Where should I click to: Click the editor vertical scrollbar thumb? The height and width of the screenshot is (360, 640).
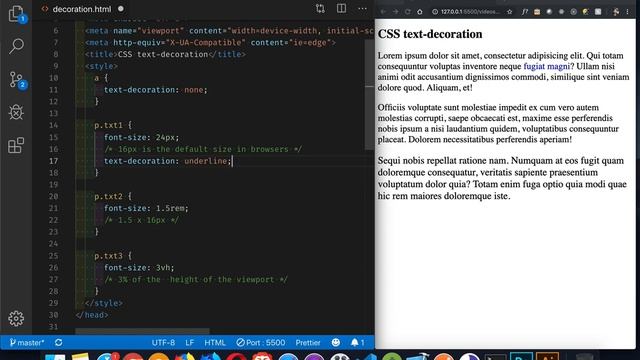tap(369, 94)
